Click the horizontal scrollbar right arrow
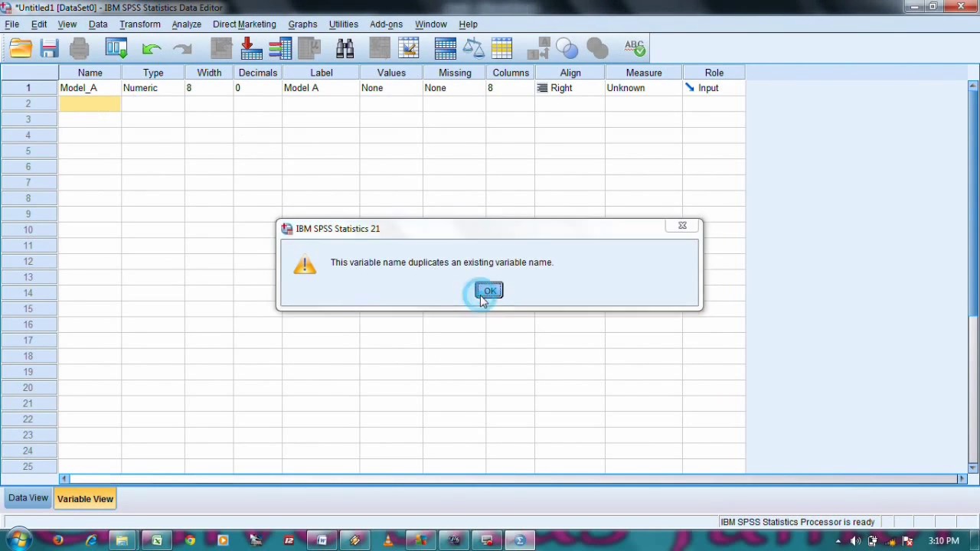The height and width of the screenshot is (551, 980). click(962, 479)
